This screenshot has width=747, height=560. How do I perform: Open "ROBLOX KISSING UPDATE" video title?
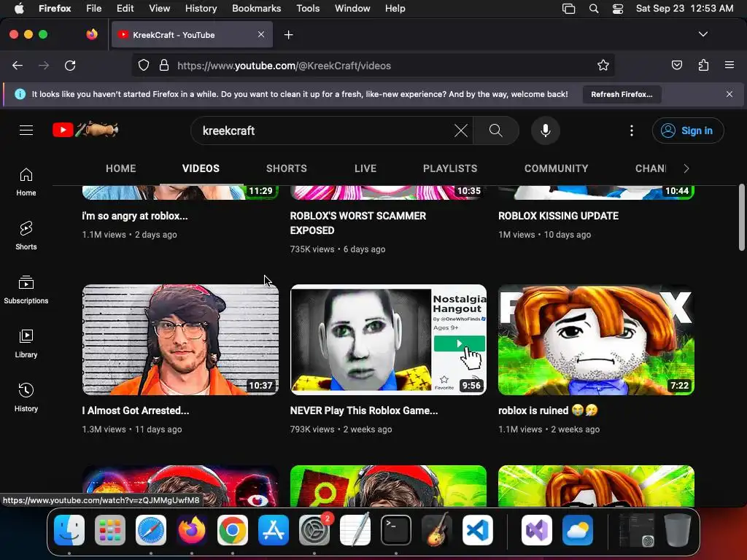click(x=558, y=216)
